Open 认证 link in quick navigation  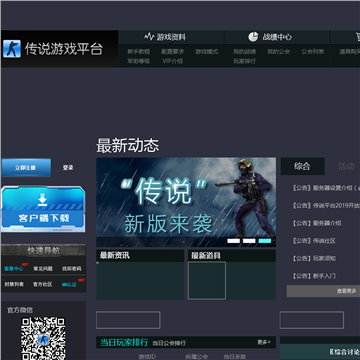70,284
